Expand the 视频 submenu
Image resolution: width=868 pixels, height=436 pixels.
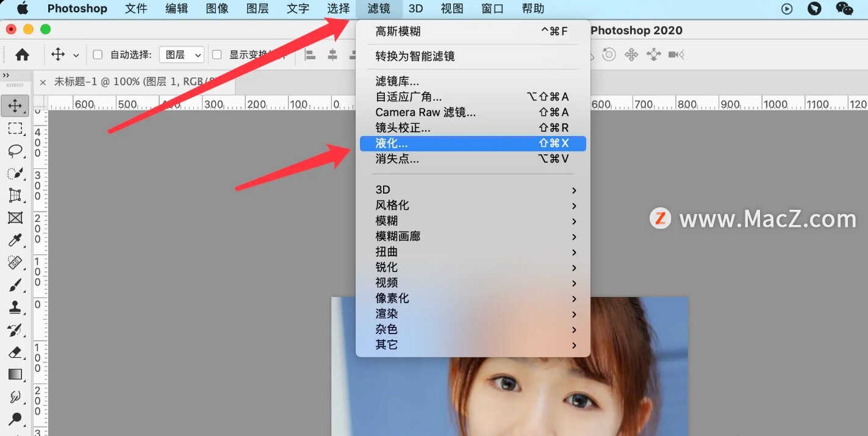pos(472,283)
